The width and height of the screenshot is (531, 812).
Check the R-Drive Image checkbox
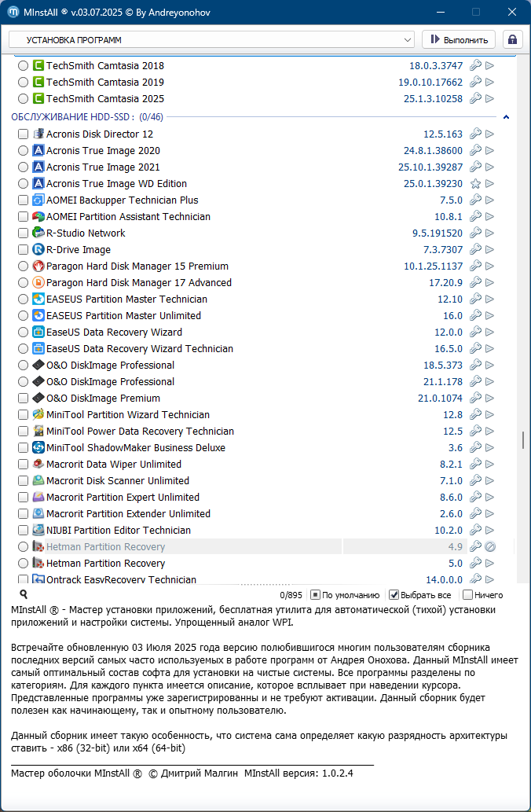(x=23, y=250)
